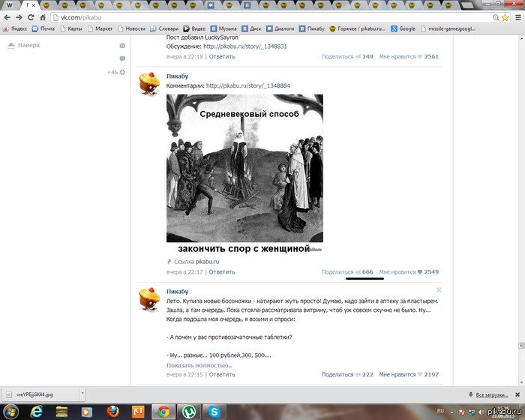Open the Диалоги bookmark
Image resolution: width=525 pixels, height=420 pixels.
coord(280,28)
